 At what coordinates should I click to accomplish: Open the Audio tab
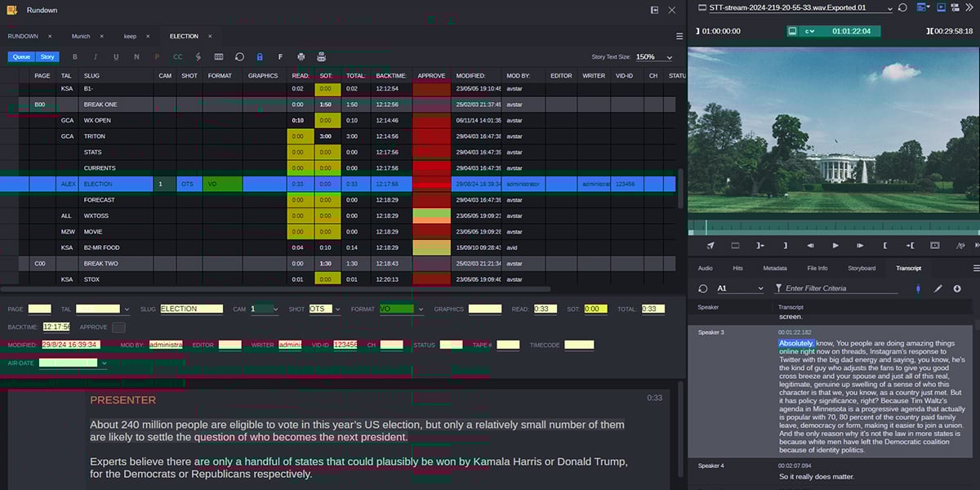pos(705,268)
